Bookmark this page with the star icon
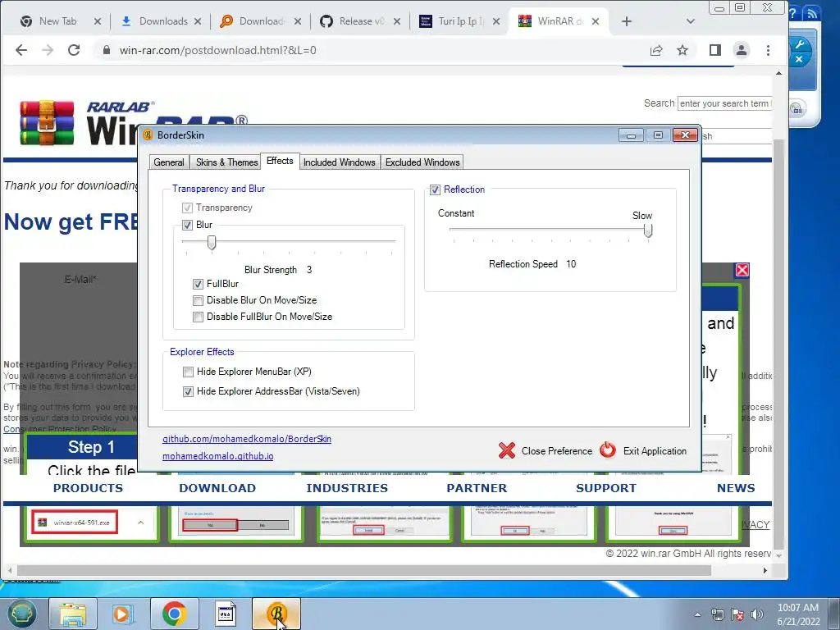 682,50
